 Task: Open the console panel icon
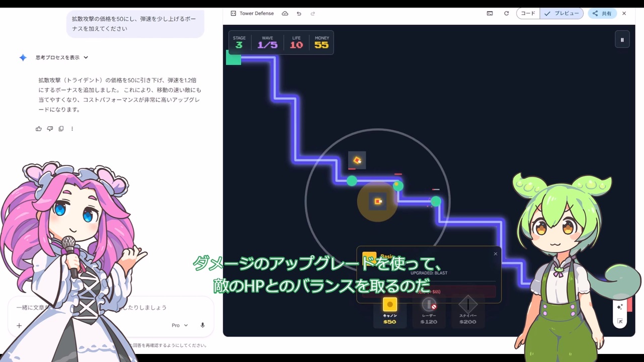pyautogui.click(x=490, y=14)
